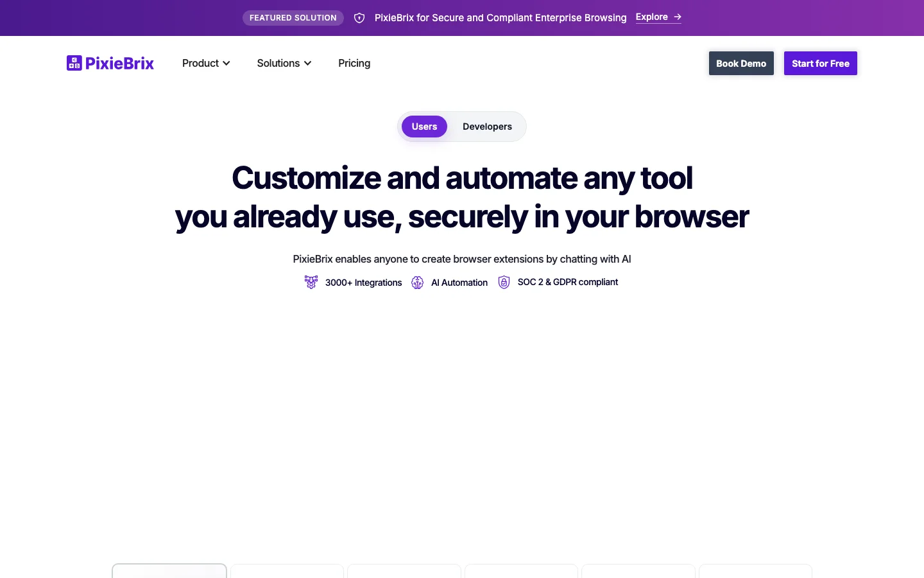
Task: Click the PixieBrix logo icon
Action: click(x=74, y=63)
